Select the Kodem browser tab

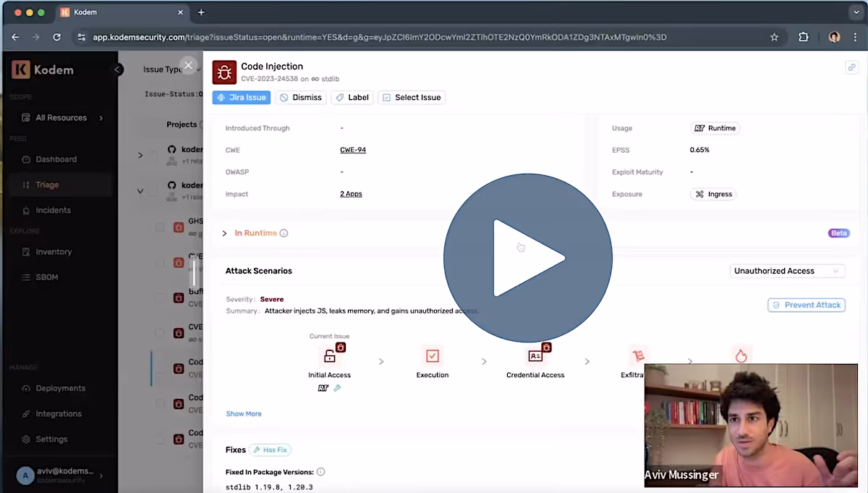pyautogui.click(x=122, y=12)
